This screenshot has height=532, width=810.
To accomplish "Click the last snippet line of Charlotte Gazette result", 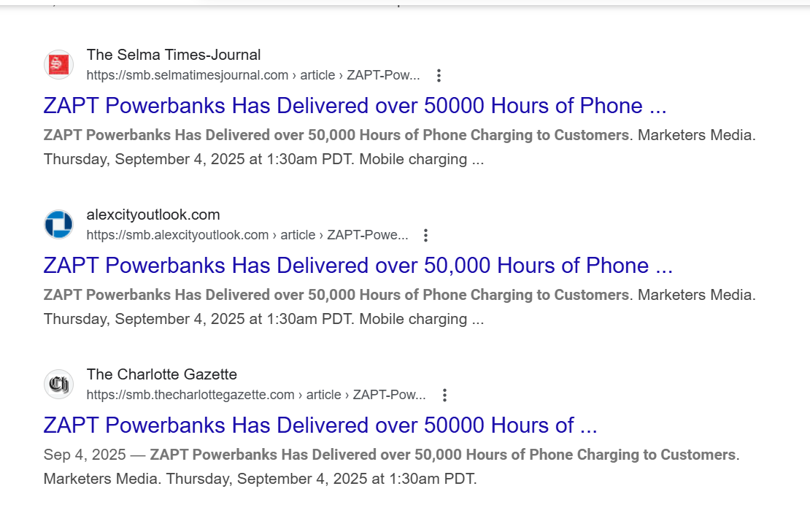I will pos(260,479).
